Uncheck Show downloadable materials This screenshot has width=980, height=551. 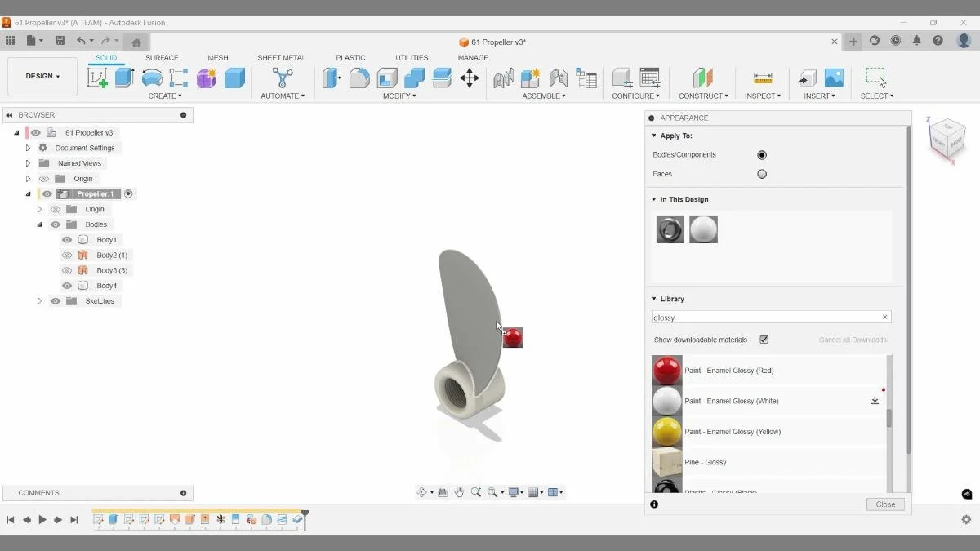point(764,340)
